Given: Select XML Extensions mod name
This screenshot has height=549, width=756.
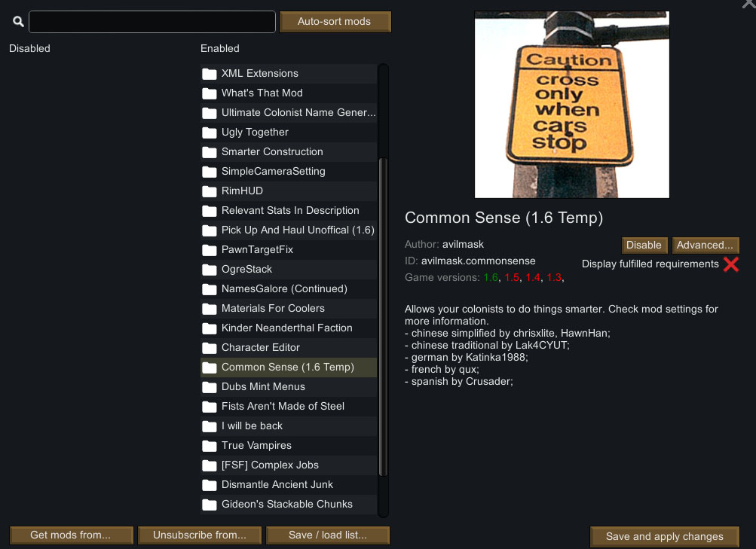Looking at the screenshot, I should [260, 73].
